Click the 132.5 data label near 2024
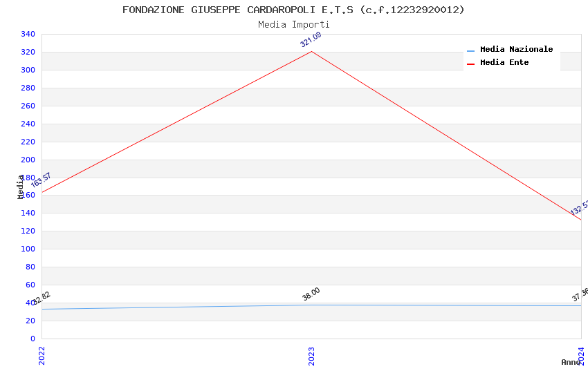 579,208
